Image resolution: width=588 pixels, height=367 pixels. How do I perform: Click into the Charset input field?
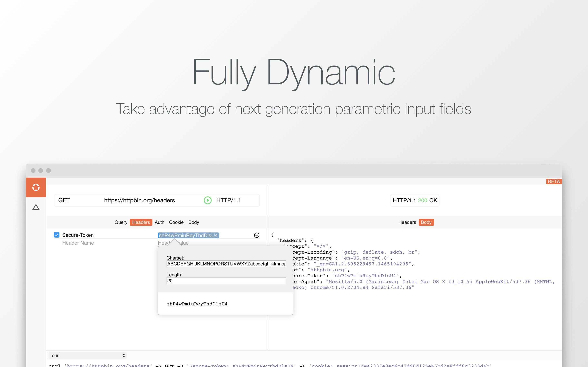pyautogui.click(x=226, y=264)
